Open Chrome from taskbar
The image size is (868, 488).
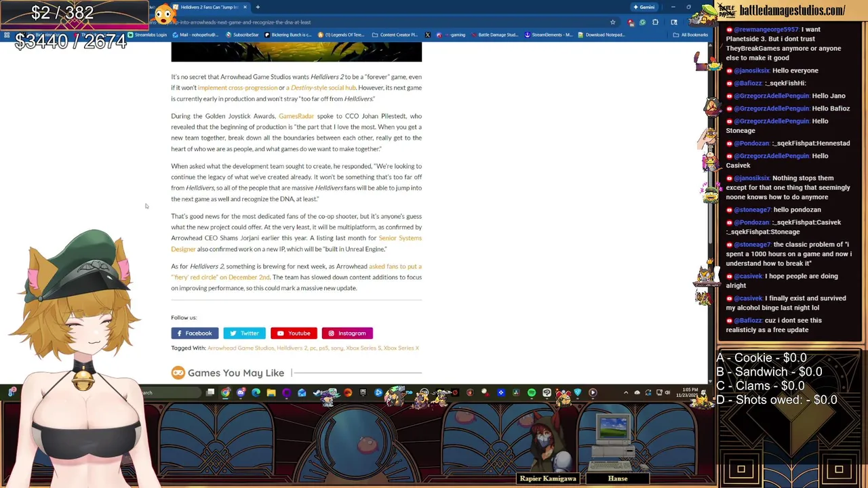pos(226,392)
